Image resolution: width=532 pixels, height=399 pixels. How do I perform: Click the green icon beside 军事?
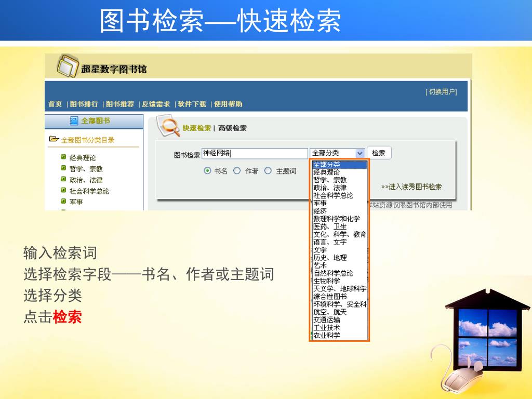click(x=63, y=201)
